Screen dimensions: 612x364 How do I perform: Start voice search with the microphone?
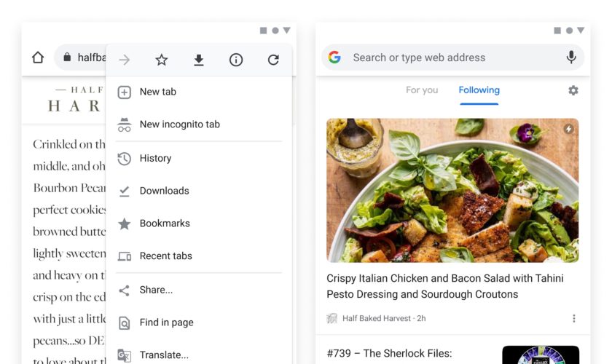571,58
